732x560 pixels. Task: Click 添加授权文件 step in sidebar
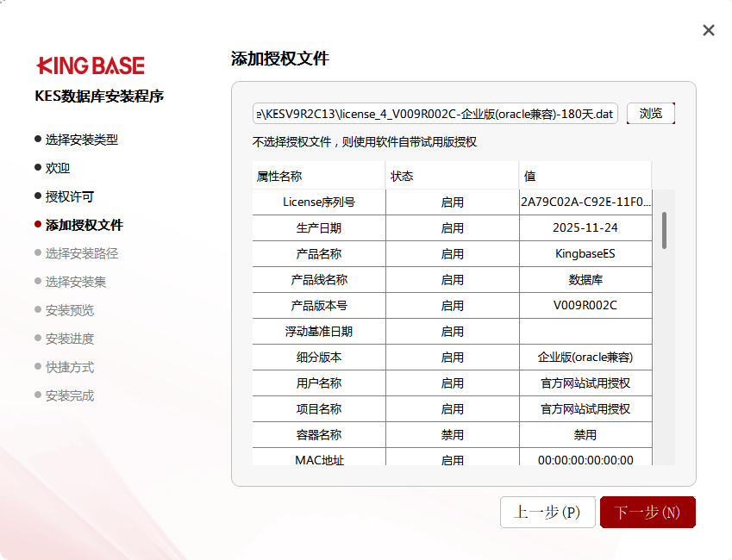(84, 225)
